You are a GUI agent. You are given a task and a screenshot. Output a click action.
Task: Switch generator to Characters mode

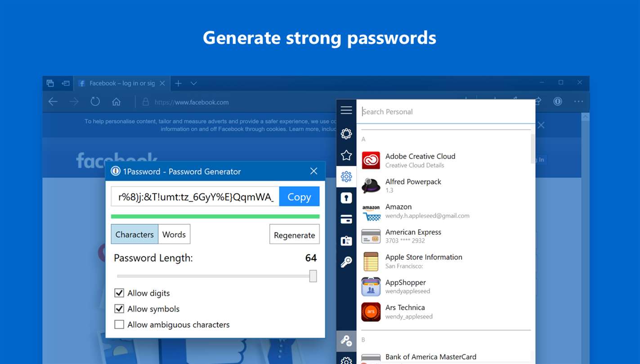coord(134,234)
